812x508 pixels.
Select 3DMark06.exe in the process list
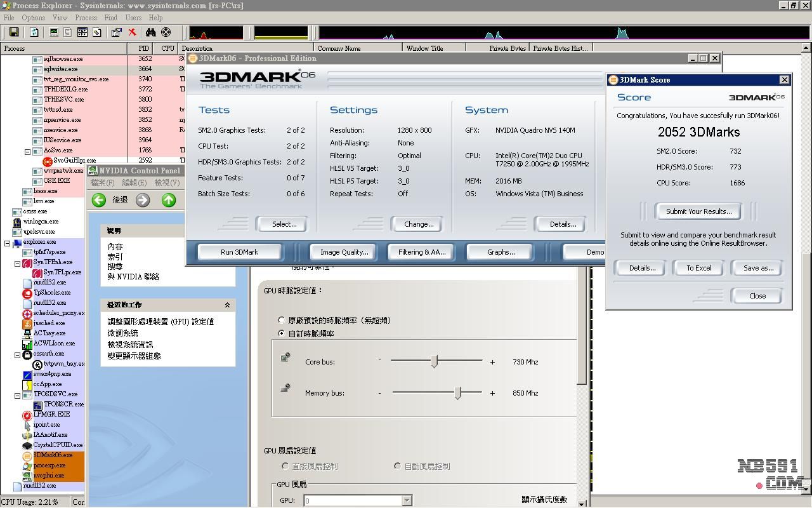pos(53,455)
